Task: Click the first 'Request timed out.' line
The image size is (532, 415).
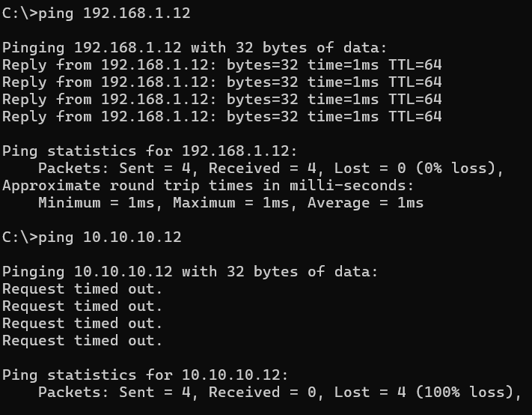Action: coord(82,288)
